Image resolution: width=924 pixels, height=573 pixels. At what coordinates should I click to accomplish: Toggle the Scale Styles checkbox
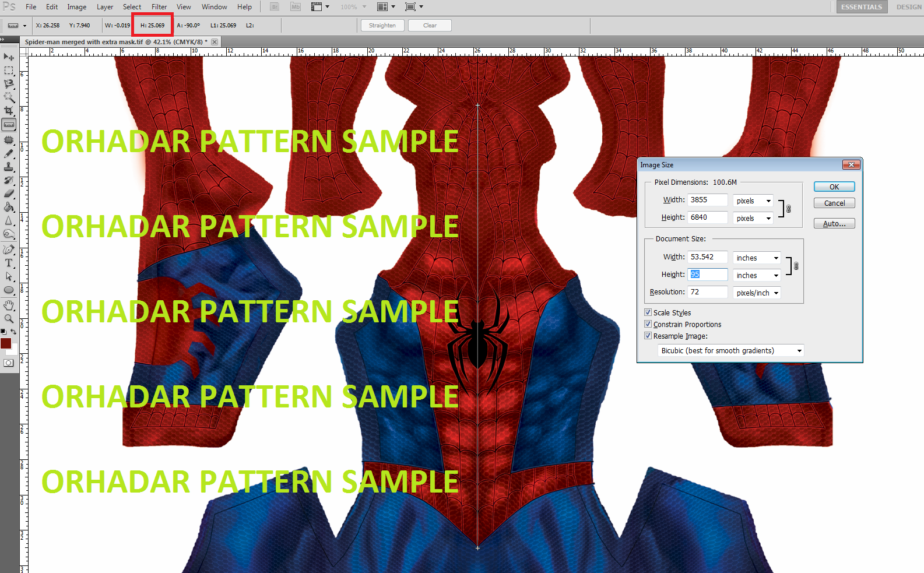coord(648,312)
